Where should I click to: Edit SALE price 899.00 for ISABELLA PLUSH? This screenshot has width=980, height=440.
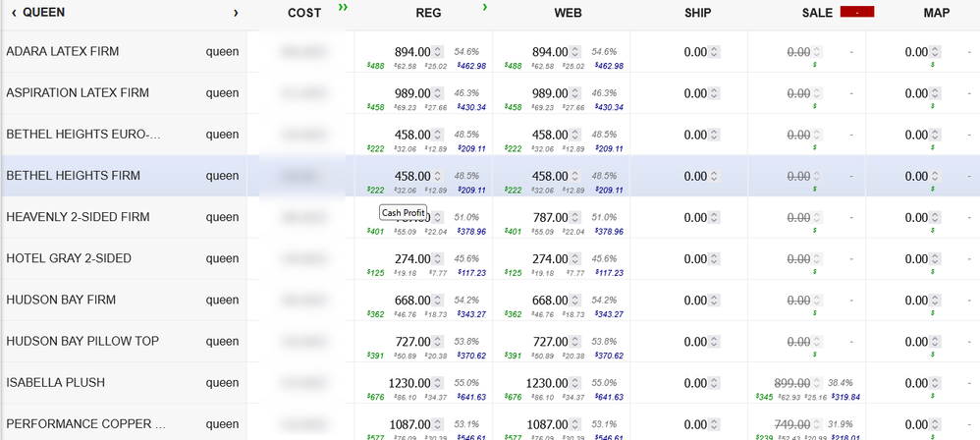tap(792, 383)
